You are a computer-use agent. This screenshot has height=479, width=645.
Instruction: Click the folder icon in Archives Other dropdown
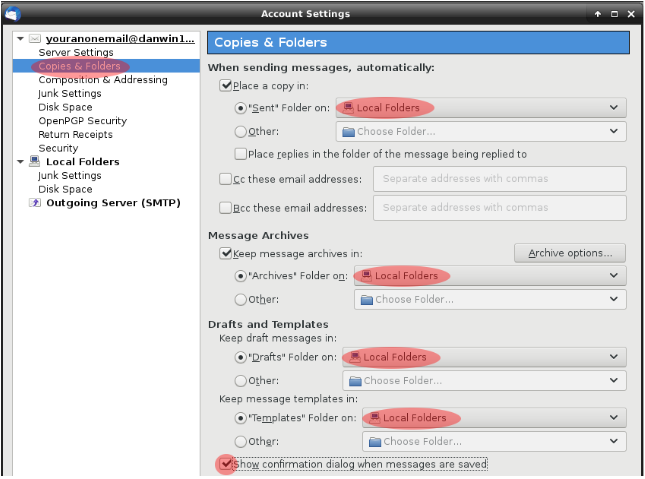click(x=366, y=299)
